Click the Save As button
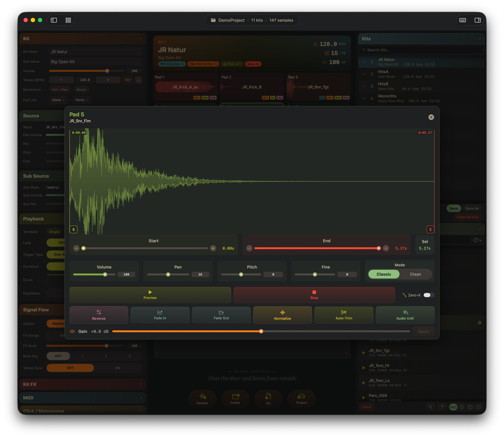The width and height of the screenshot is (504, 438). click(x=472, y=208)
